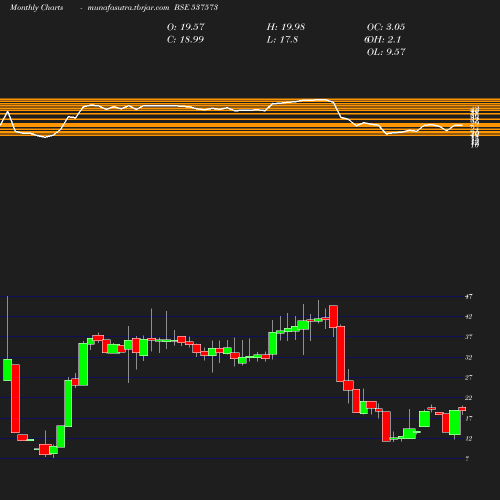Screen dimensions: 500x500
Task: Click the 'Monthly Charts' title text
Action: [x=37, y=8]
